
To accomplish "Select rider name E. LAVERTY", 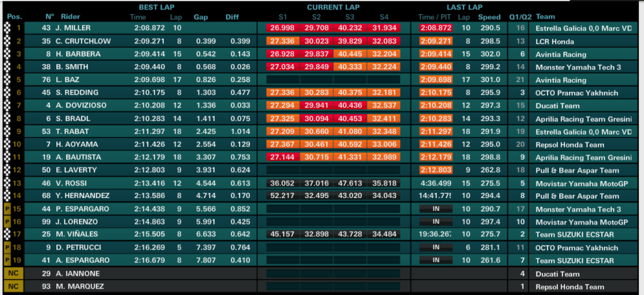I will pos(76,170).
